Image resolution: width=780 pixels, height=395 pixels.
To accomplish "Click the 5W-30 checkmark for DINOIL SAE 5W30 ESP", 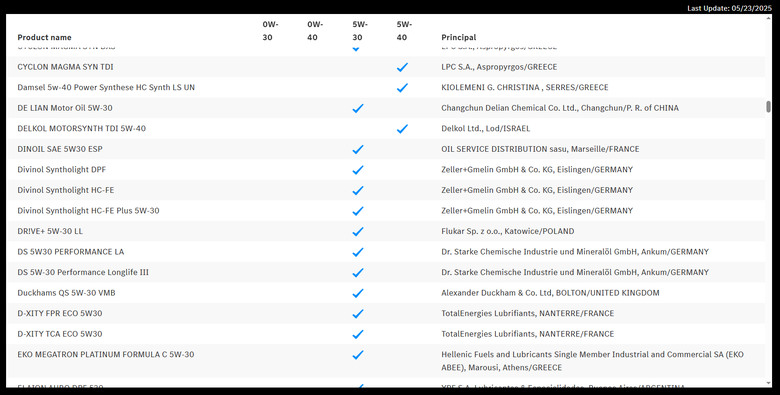I will click(358, 149).
